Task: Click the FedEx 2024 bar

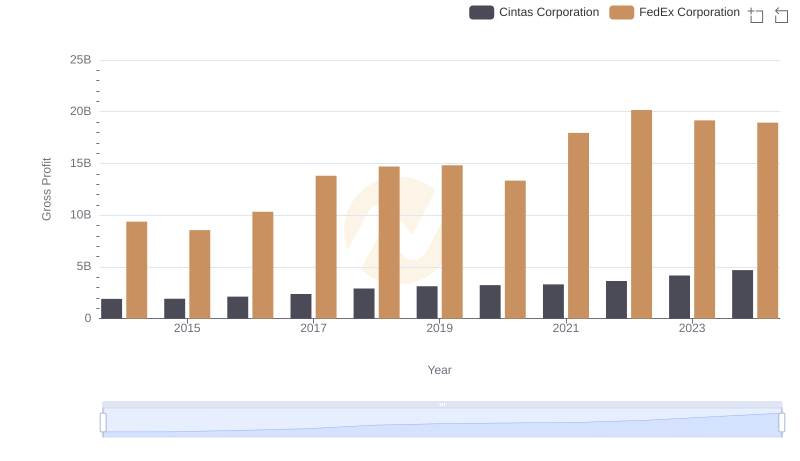Action: pos(768,221)
